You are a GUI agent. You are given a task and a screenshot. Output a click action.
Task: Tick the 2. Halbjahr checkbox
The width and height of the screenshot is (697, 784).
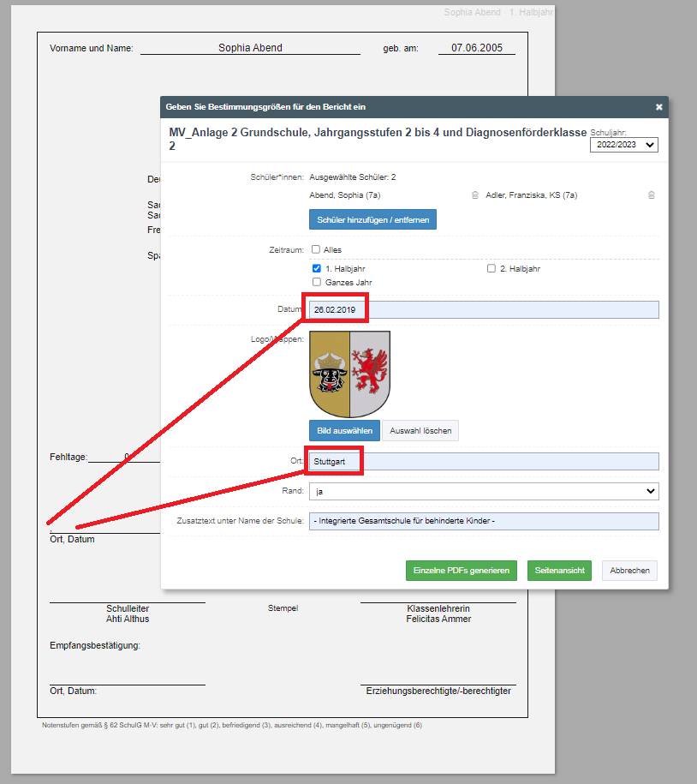pyautogui.click(x=491, y=268)
